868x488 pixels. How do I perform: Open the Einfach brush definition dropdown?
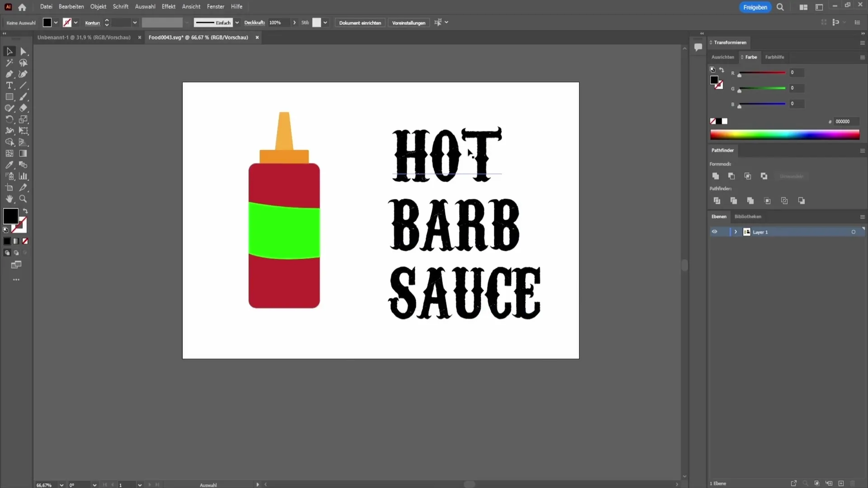(x=237, y=23)
